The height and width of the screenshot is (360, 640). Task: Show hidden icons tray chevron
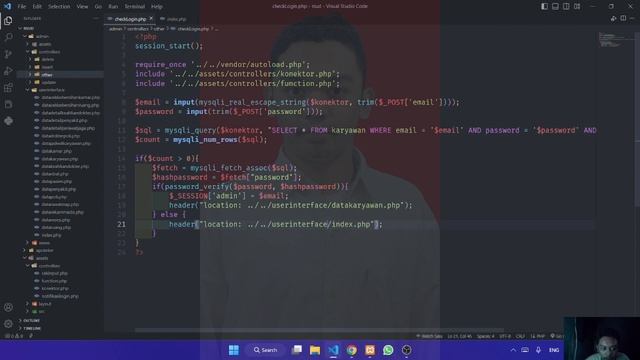513,350
